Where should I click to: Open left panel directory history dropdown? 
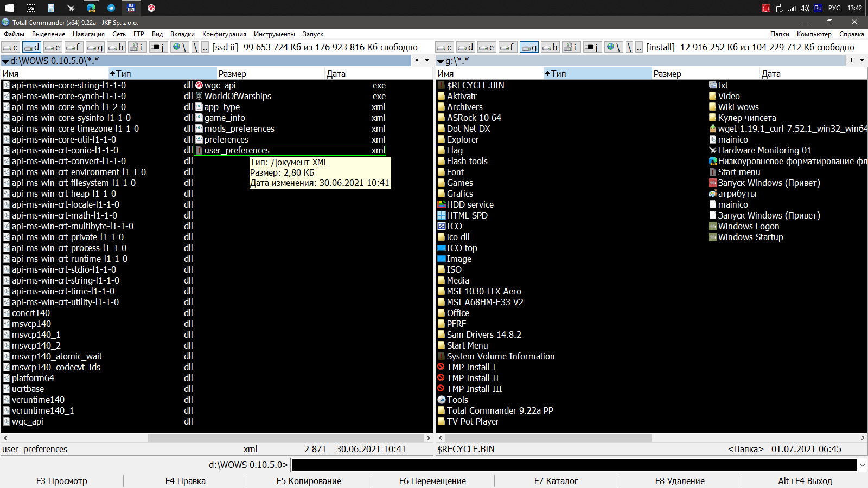pyautogui.click(x=427, y=60)
